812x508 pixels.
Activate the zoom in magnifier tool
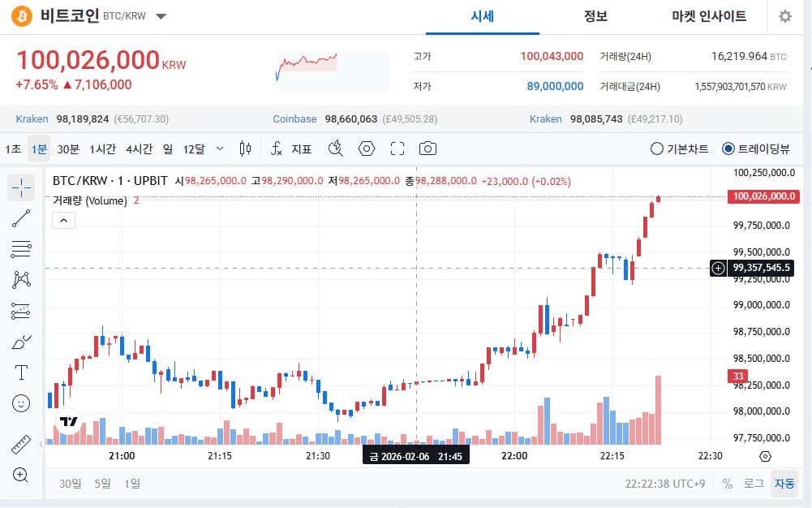(x=21, y=475)
